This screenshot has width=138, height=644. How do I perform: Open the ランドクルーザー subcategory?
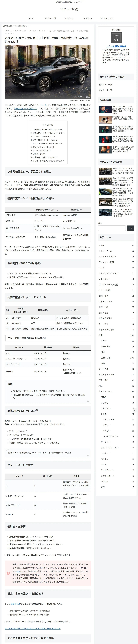[118, 437]
